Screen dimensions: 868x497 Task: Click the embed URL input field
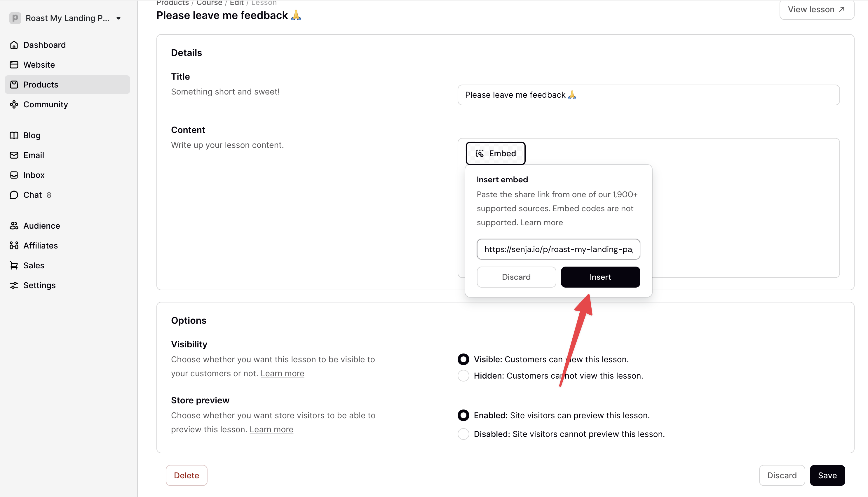coord(558,249)
